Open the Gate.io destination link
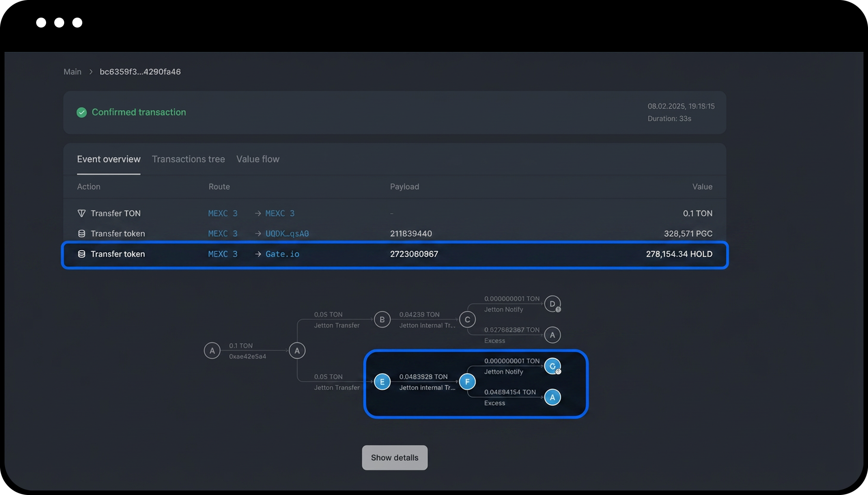This screenshot has width=868, height=495. click(282, 254)
